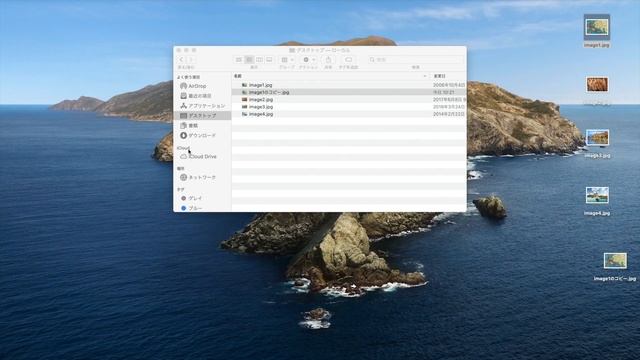The image size is (640, 360).
Task: Toggle the sort direction chevron in header
Action: [425, 76]
